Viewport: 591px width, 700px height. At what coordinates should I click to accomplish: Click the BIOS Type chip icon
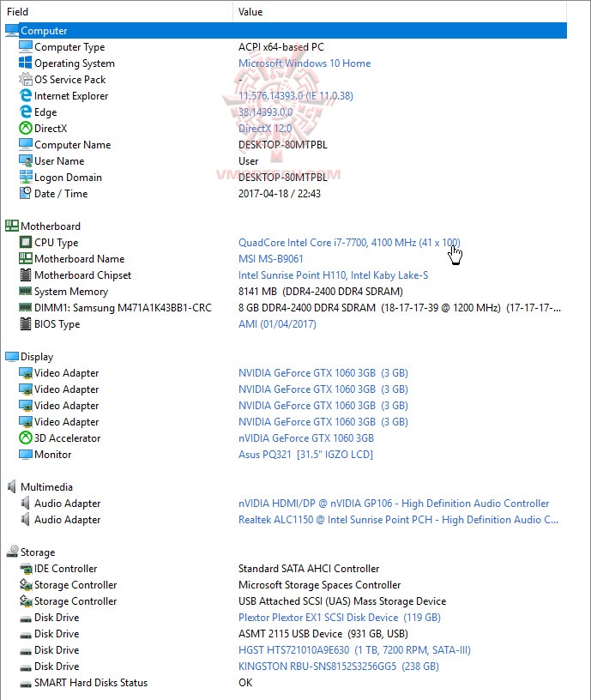26,323
